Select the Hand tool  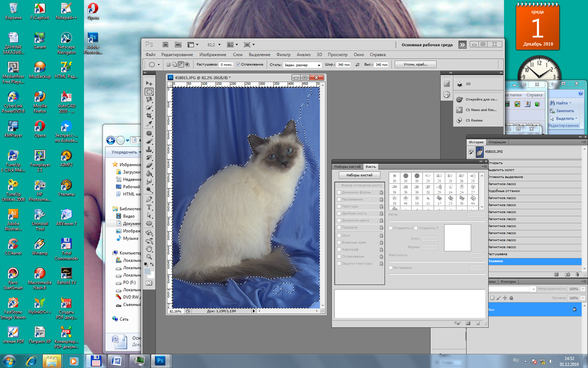pyautogui.click(x=149, y=249)
